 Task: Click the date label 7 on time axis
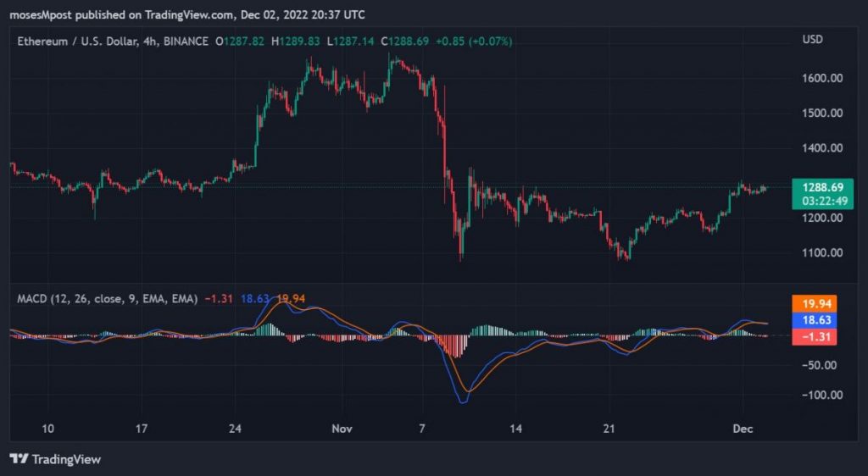pos(422,429)
